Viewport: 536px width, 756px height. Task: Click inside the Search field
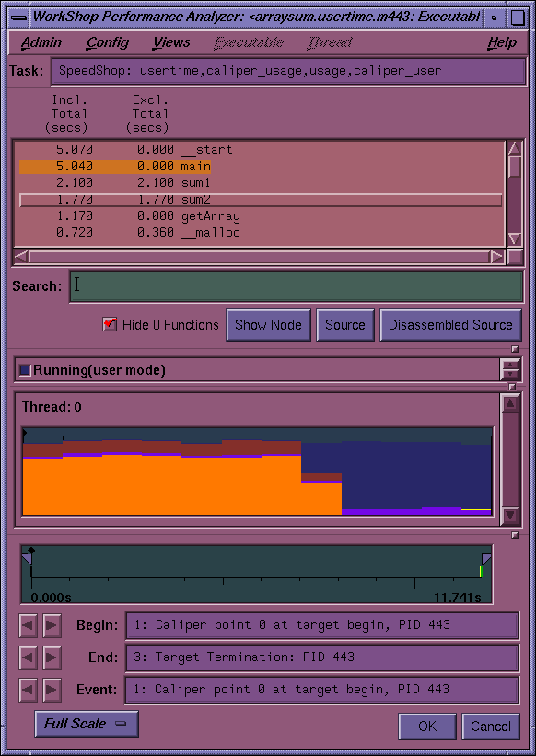pos(296,286)
